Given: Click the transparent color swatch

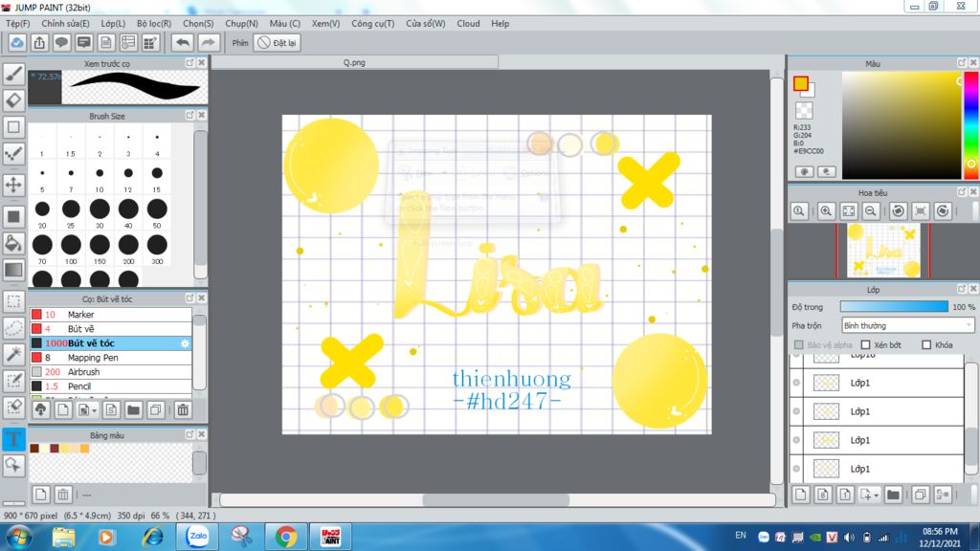Looking at the screenshot, I should point(804,111).
